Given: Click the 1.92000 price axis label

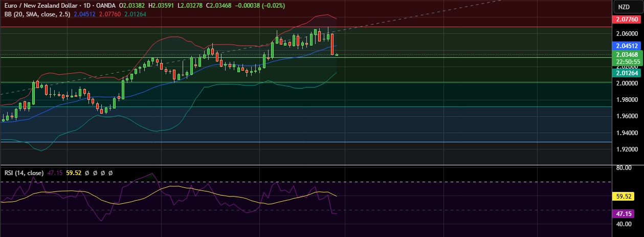Looking at the screenshot, I should 626,150.
